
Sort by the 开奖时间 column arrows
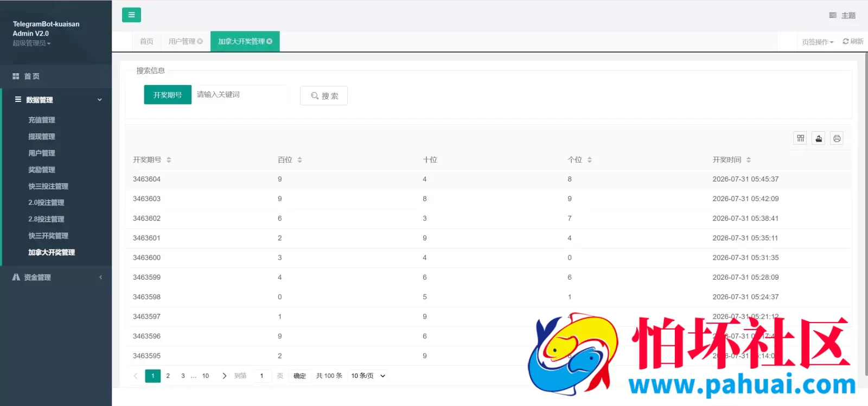click(749, 160)
